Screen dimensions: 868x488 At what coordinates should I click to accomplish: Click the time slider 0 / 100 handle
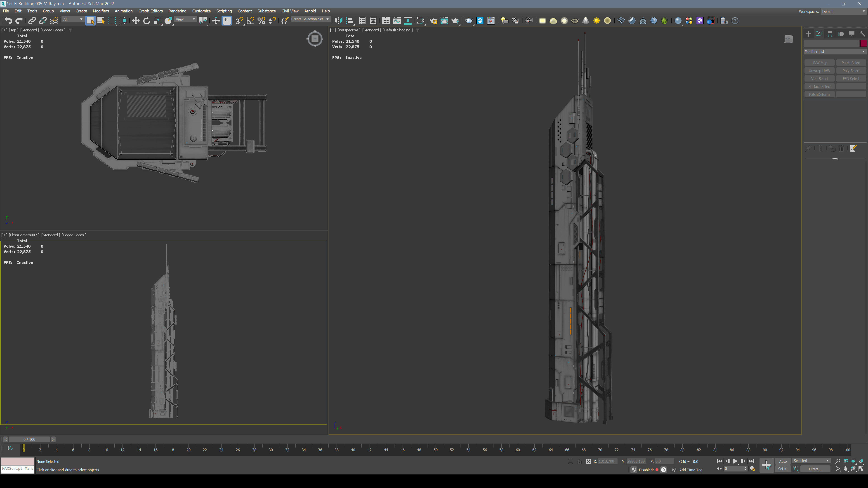point(29,439)
